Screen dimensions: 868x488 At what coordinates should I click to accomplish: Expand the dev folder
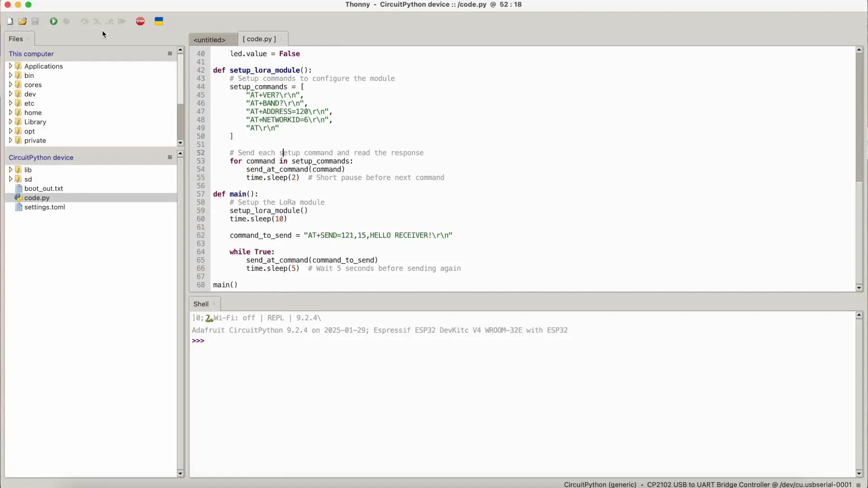tap(10, 94)
